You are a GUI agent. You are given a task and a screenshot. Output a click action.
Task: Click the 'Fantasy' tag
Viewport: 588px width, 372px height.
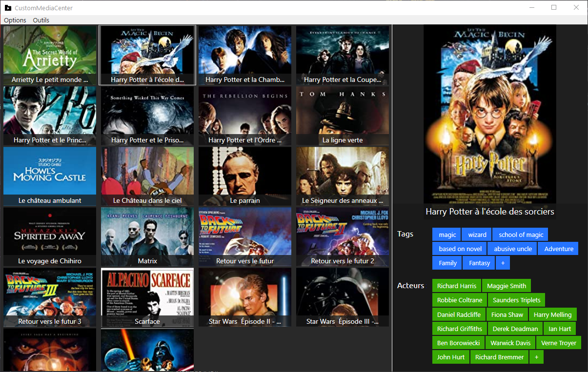[479, 263]
